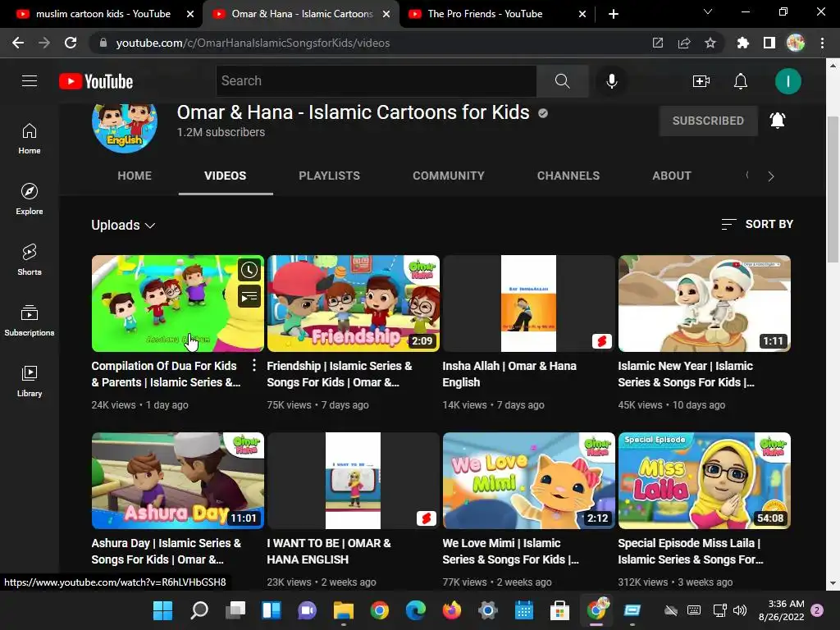The image size is (840, 630).
Task: Open the Insha Allah short thumbnail
Action: click(529, 304)
